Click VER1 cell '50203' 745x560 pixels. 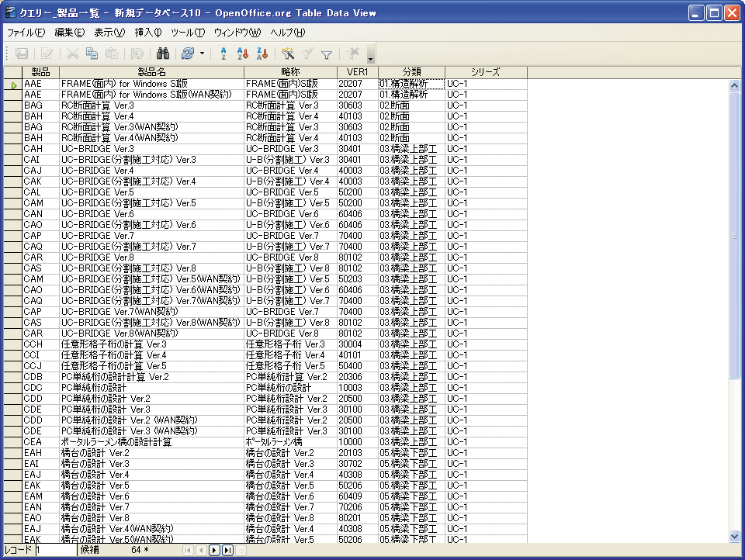tap(357, 279)
